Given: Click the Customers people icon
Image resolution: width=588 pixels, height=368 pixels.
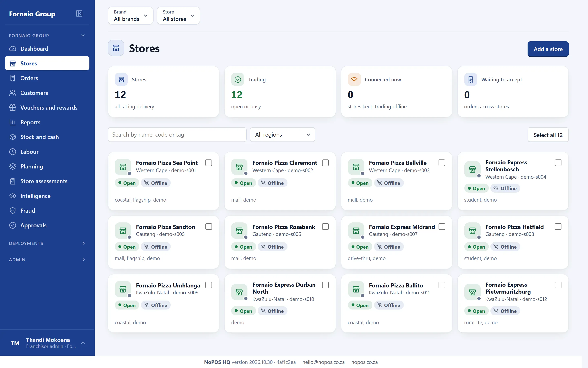Looking at the screenshot, I should (x=13, y=93).
